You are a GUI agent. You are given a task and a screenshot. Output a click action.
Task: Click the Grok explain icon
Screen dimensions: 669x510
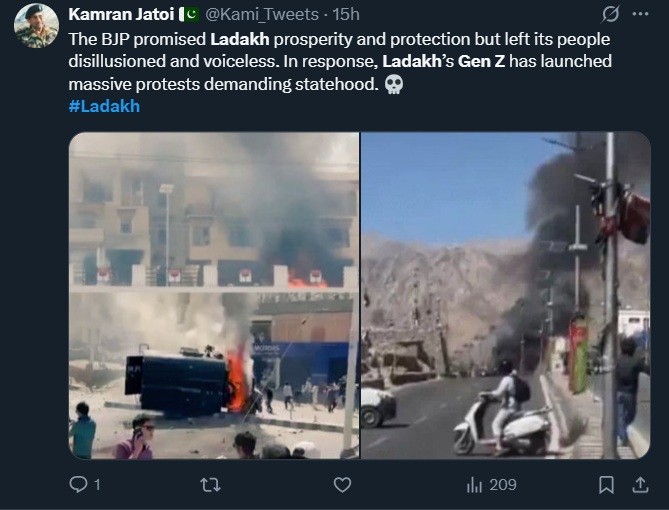coord(611,14)
